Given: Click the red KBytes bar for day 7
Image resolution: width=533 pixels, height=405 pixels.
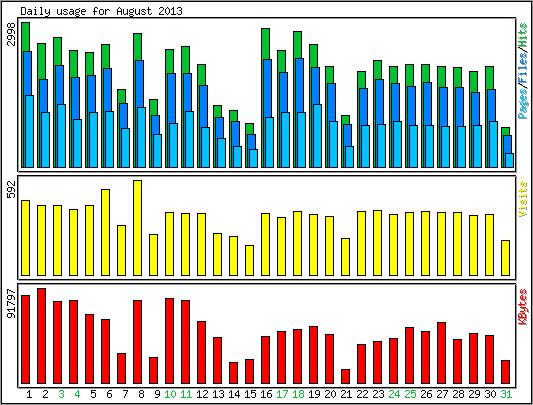Looking at the screenshot, I should click(122, 368).
